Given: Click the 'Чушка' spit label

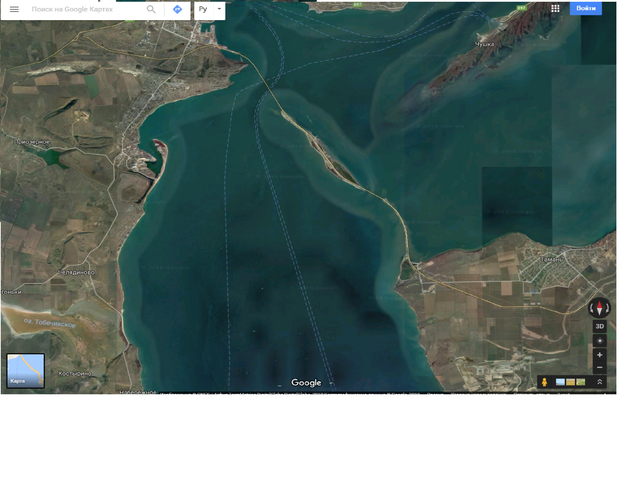Looking at the screenshot, I should 485,44.
